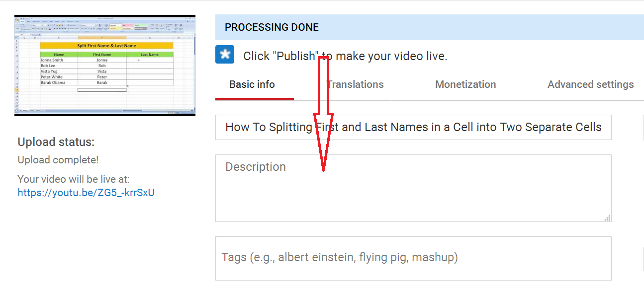Screen dimensions: 644x287
Task: Focus the Description text box
Action: tap(413, 188)
